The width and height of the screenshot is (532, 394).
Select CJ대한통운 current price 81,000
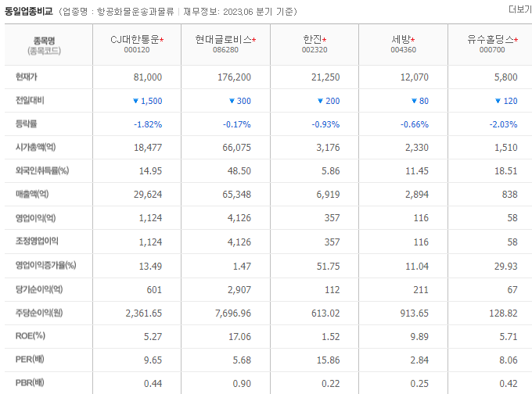(148, 77)
